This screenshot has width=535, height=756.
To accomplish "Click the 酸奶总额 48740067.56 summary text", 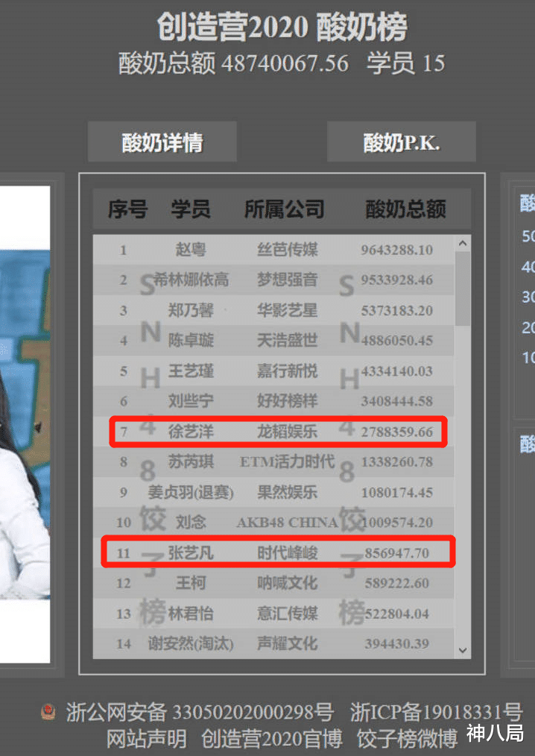I will pos(233,63).
